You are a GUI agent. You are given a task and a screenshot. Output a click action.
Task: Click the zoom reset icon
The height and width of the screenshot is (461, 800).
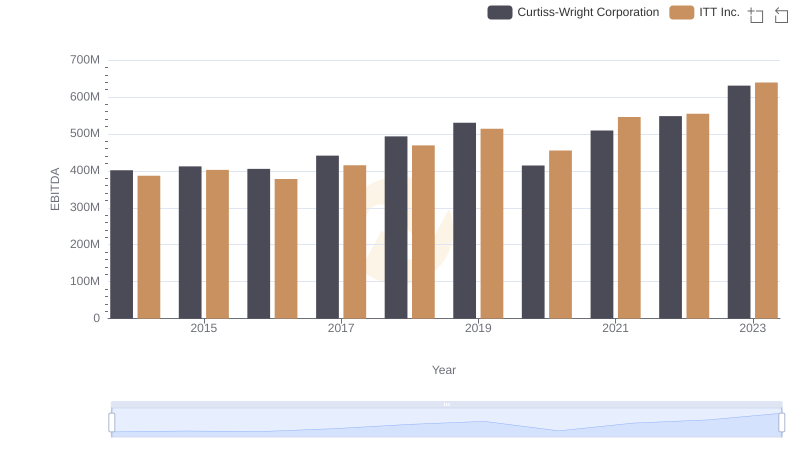(781, 15)
